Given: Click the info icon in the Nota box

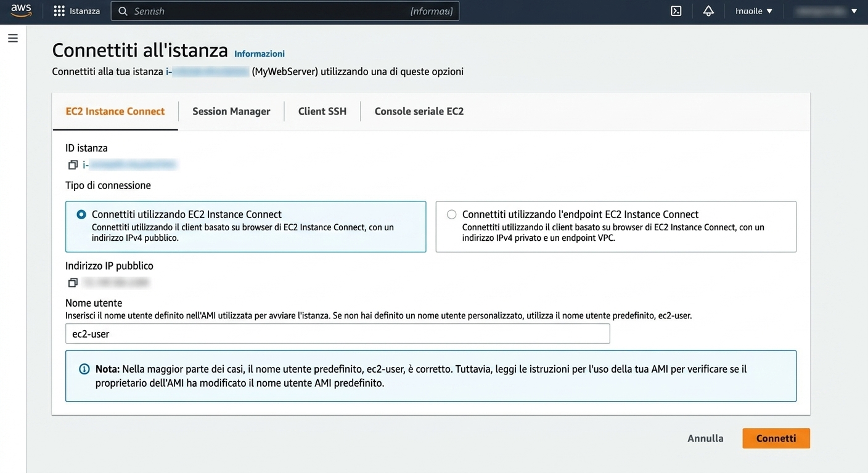Looking at the screenshot, I should (84, 369).
